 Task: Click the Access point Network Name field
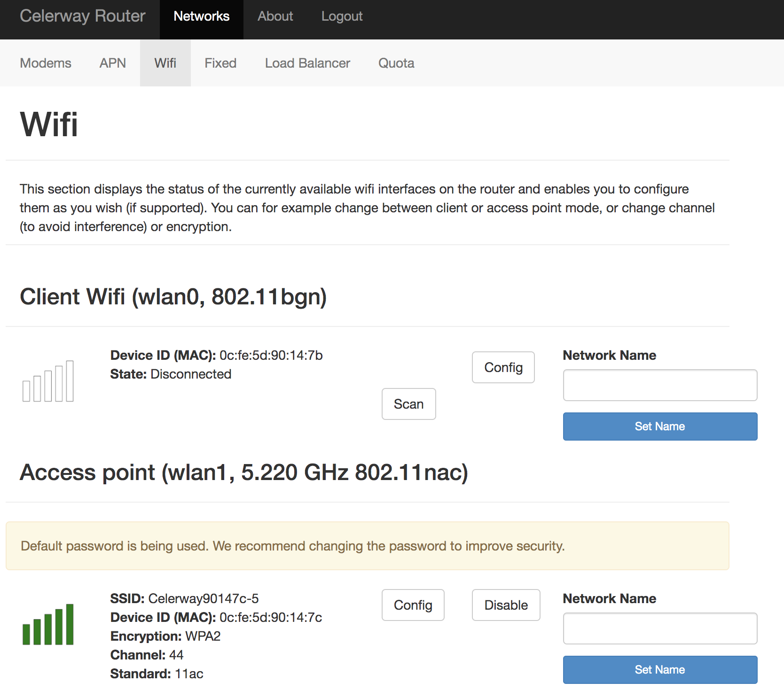660,628
